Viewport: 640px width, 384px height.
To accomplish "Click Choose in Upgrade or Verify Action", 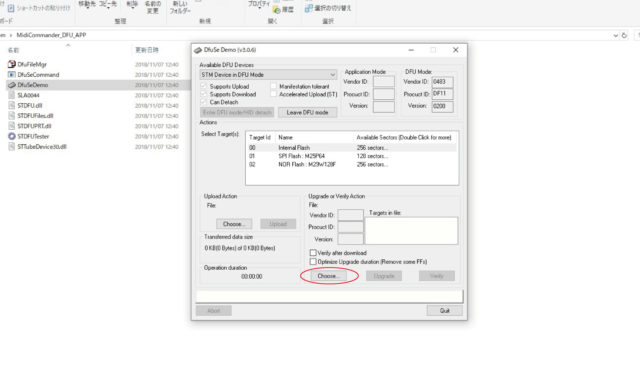I will [x=329, y=276].
